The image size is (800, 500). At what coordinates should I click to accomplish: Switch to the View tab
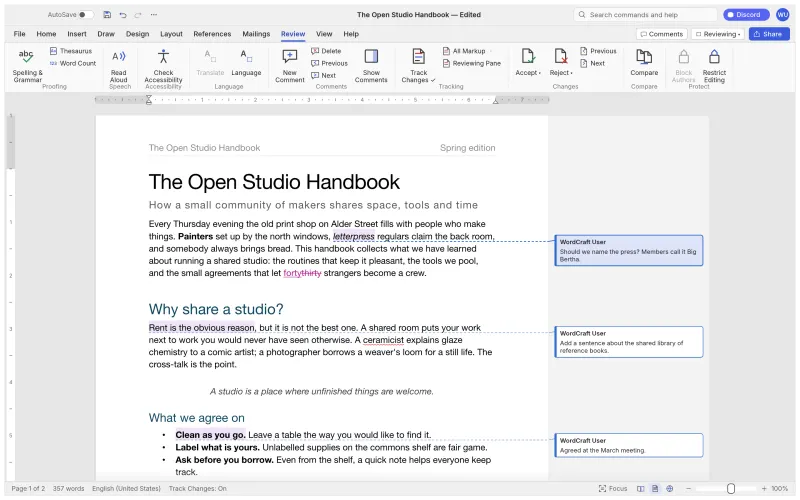[x=323, y=34]
